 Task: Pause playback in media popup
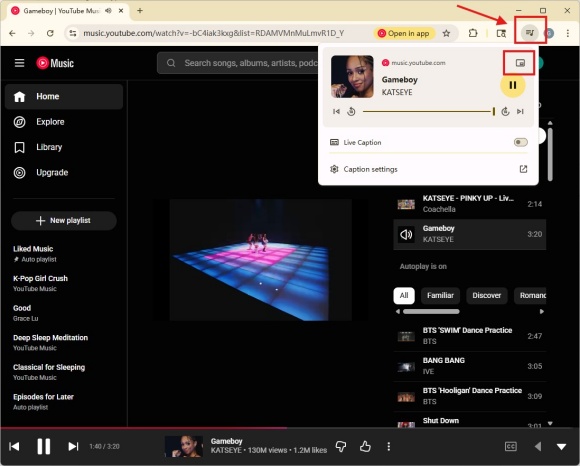(513, 85)
